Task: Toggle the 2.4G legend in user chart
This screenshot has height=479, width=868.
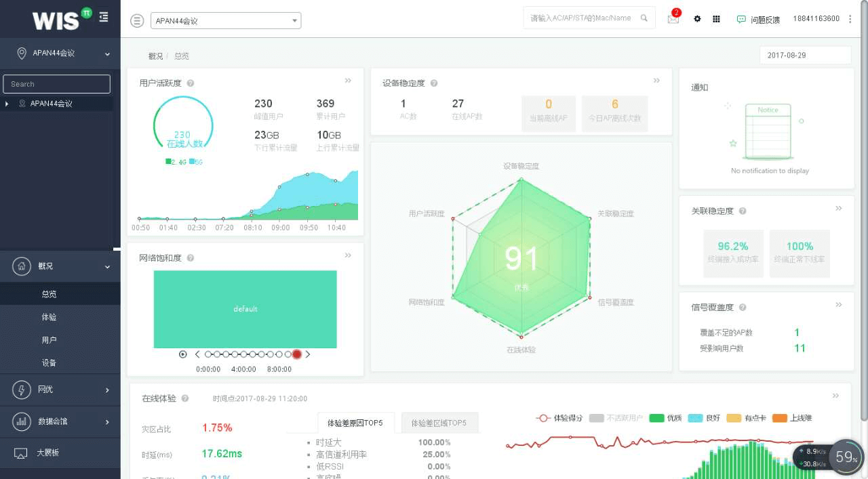Action: [x=175, y=162]
